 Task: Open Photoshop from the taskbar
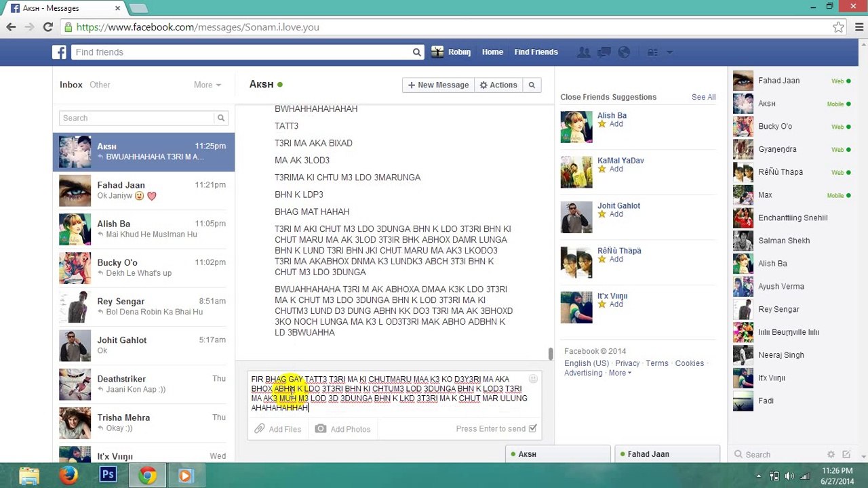pyautogui.click(x=108, y=476)
